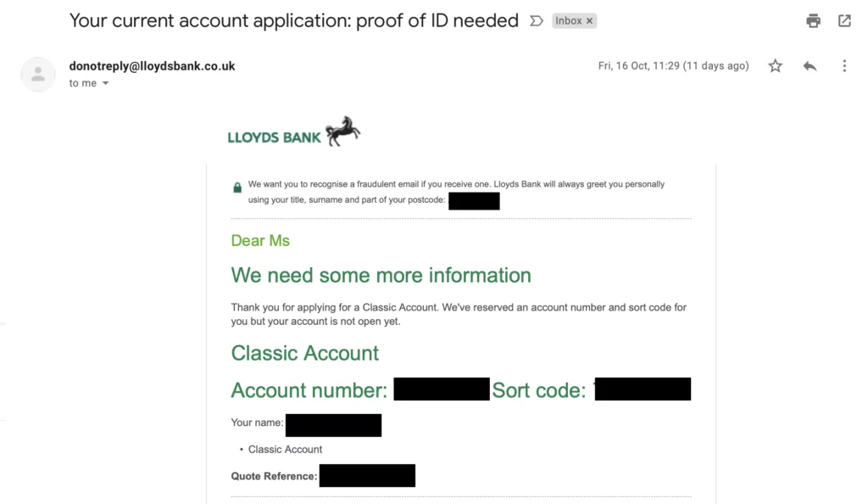Screen dimensions: 868x504
Task: Click the 'We need some more information' heading
Action: click(381, 275)
